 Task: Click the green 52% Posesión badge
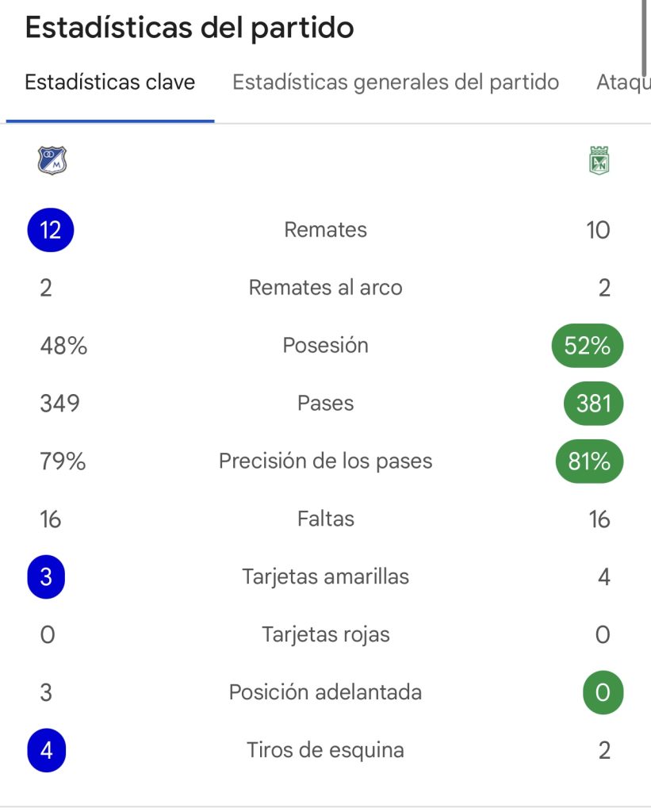click(588, 346)
